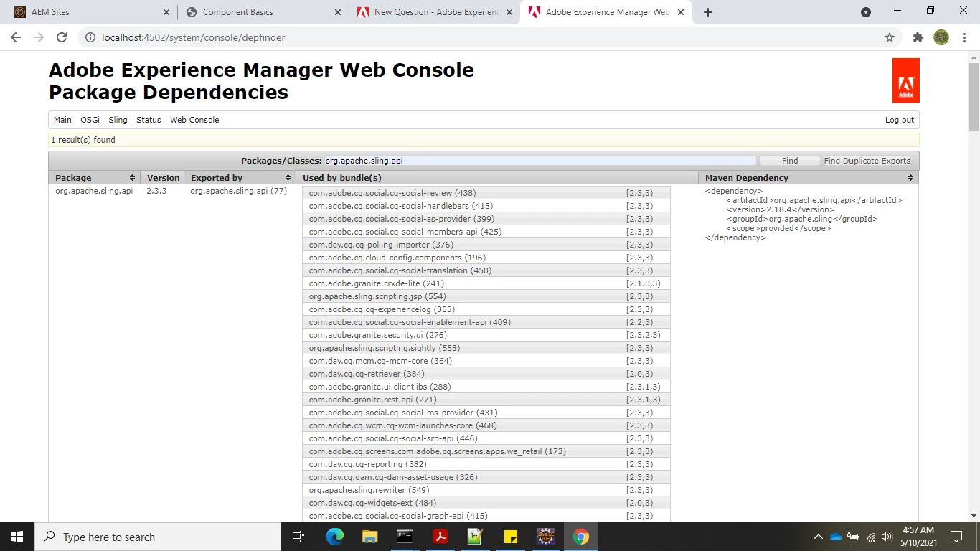Switch to Chrome via the taskbar icon
Image resolution: width=980 pixels, height=551 pixels.
coord(581,537)
